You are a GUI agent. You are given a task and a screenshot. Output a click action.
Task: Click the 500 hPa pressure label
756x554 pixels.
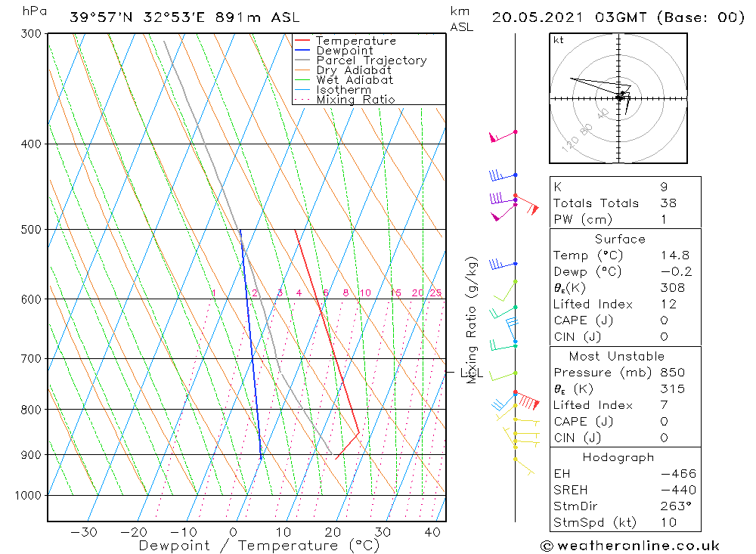[x=32, y=230]
